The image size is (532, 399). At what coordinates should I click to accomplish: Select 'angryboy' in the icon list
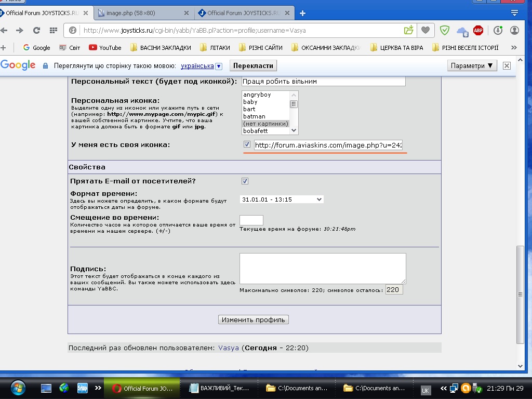[x=257, y=95]
